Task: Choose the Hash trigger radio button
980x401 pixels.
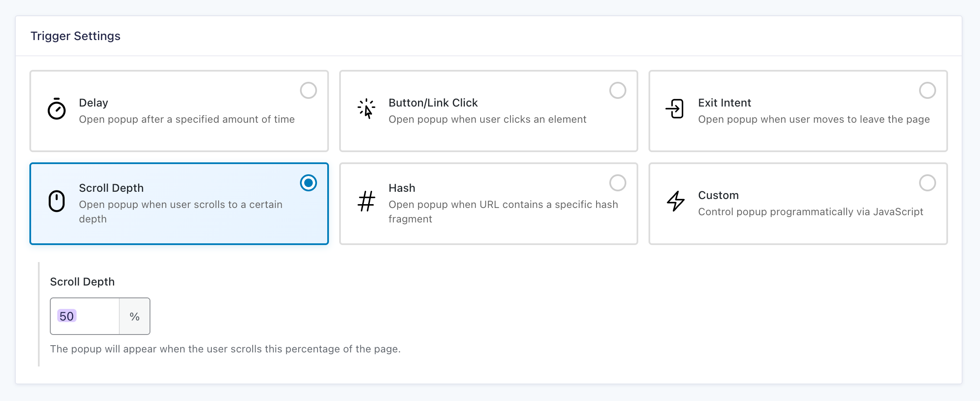Action: click(x=617, y=183)
